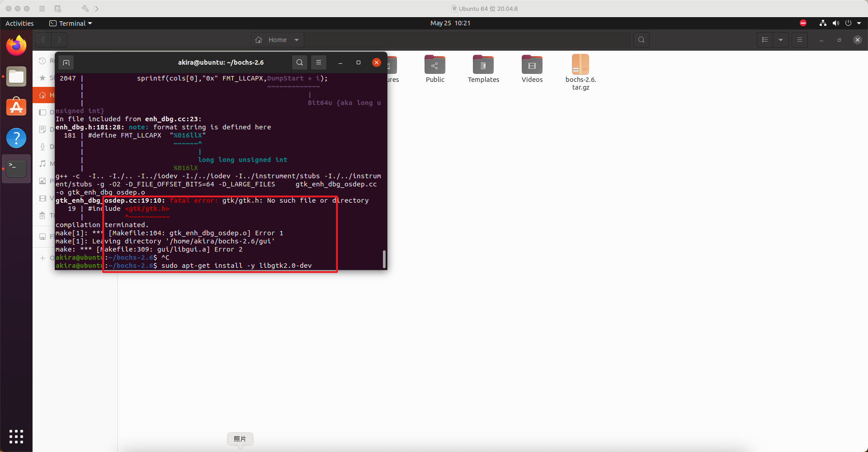The image size is (868, 452).
Task: Expand VM toolbar chevron
Action: [x=97, y=9]
